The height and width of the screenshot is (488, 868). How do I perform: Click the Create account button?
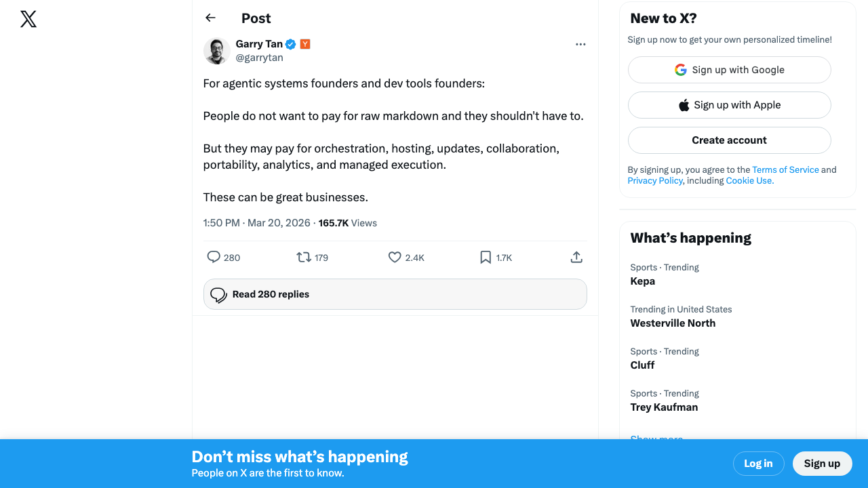tap(729, 140)
